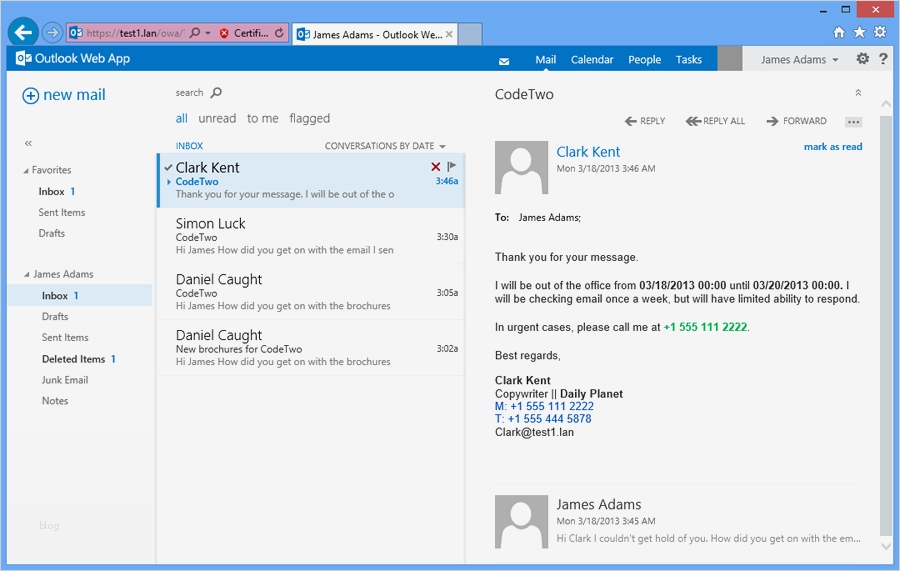The height and width of the screenshot is (571, 900).
Task: Open Drafts under Favorites
Action: [52, 233]
